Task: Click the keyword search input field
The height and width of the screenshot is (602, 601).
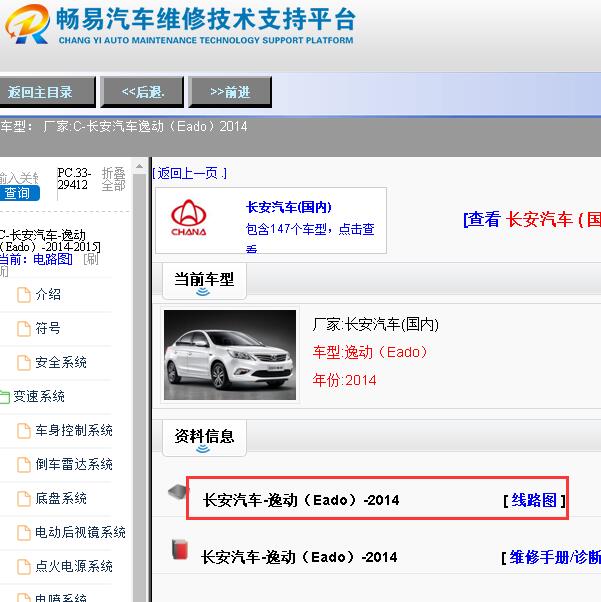Action: pyautogui.click(x=20, y=177)
